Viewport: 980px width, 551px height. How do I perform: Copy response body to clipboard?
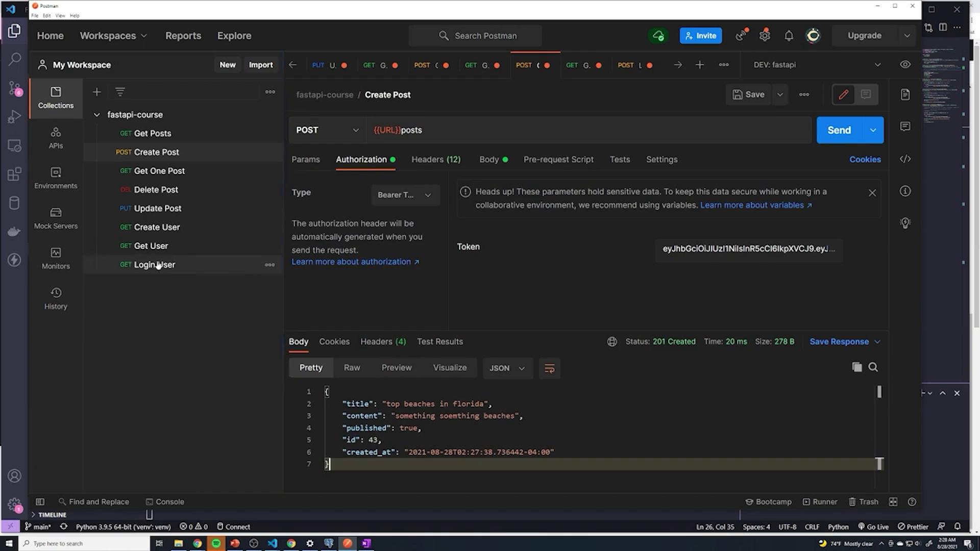pyautogui.click(x=857, y=367)
